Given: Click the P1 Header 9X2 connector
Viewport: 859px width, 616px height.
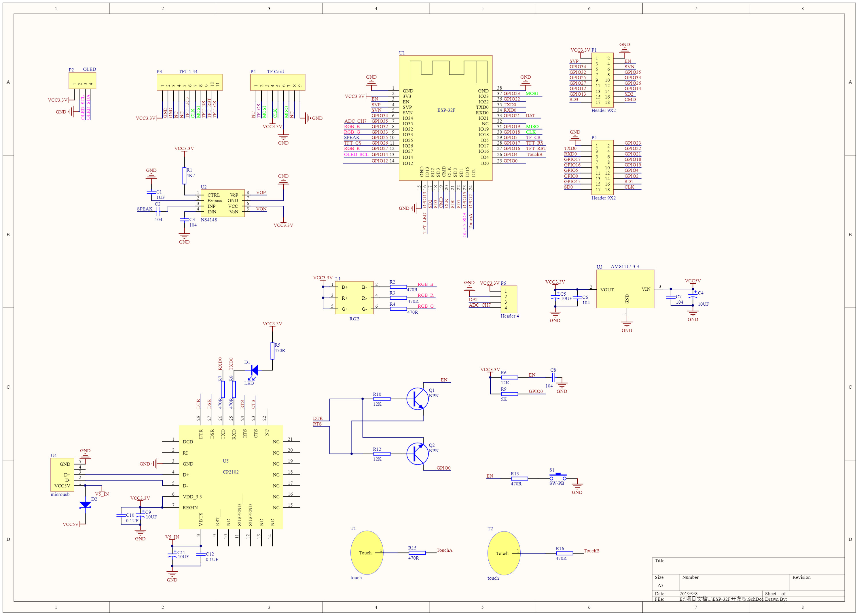Looking at the screenshot, I should pos(602,80).
